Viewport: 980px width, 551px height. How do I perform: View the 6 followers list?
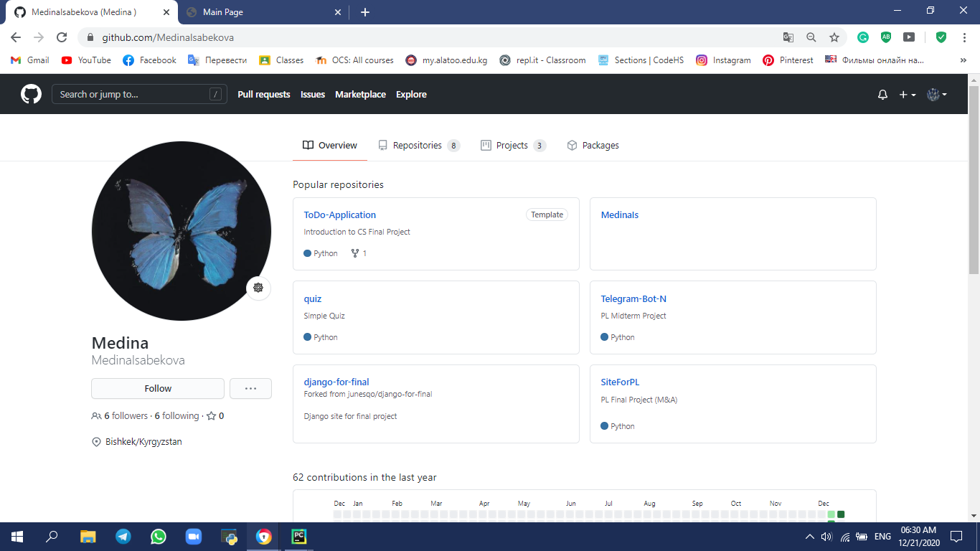click(120, 415)
